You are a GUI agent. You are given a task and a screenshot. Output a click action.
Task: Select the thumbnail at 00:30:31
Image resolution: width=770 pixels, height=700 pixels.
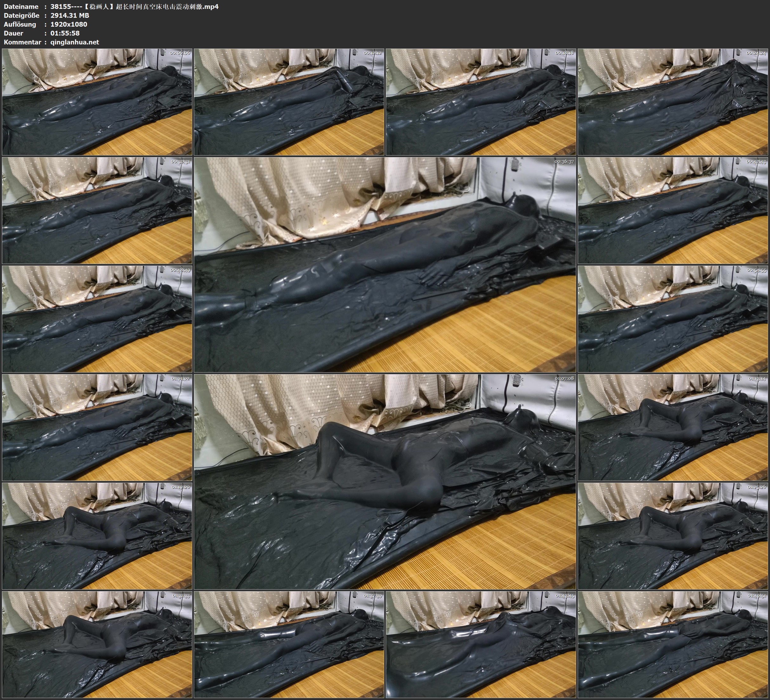(97, 210)
